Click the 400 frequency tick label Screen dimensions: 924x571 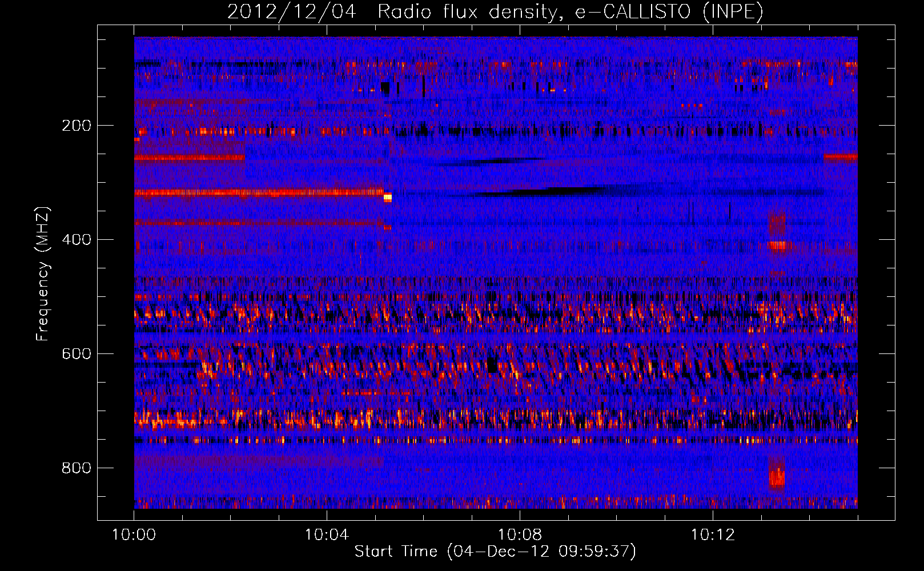[77, 240]
